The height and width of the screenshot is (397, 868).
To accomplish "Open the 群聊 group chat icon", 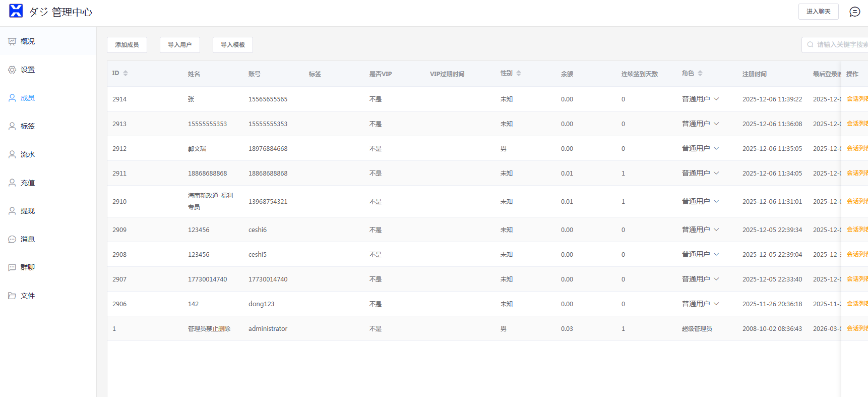I will 12,267.
